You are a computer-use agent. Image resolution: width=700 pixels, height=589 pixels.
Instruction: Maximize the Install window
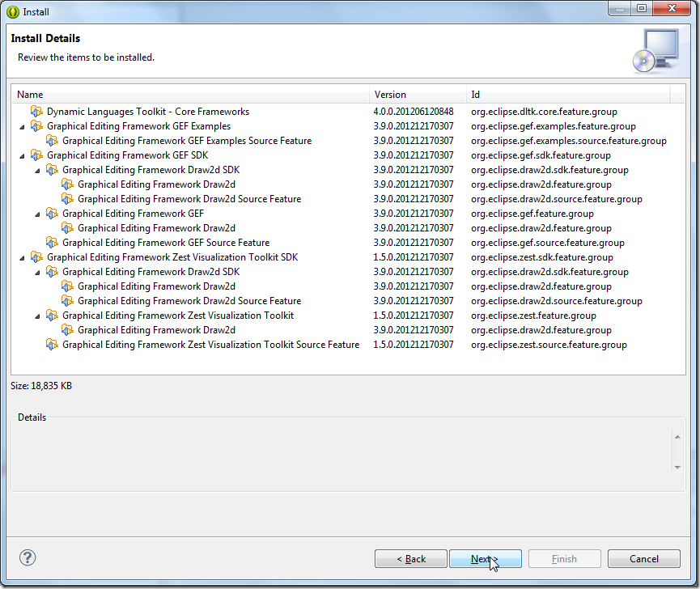pos(642,8)
